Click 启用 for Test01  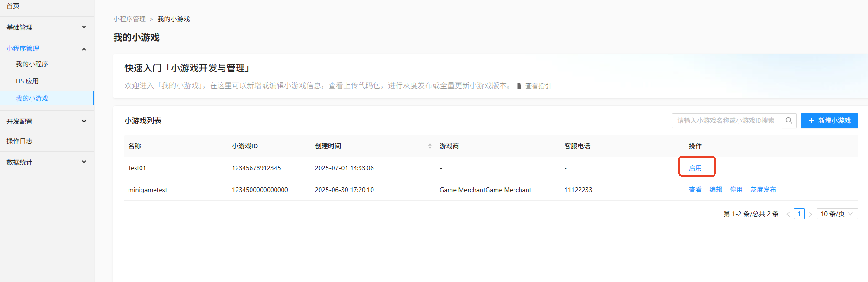tap(695, 168)
